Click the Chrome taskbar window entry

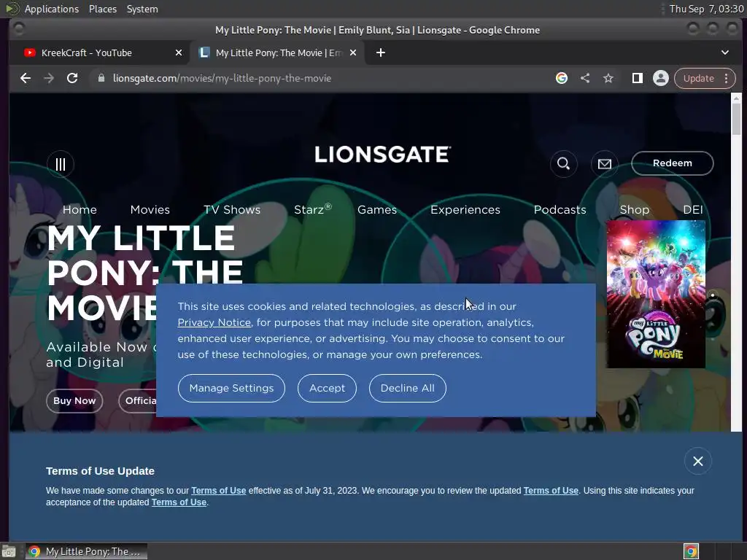click(x=86, y=551)
